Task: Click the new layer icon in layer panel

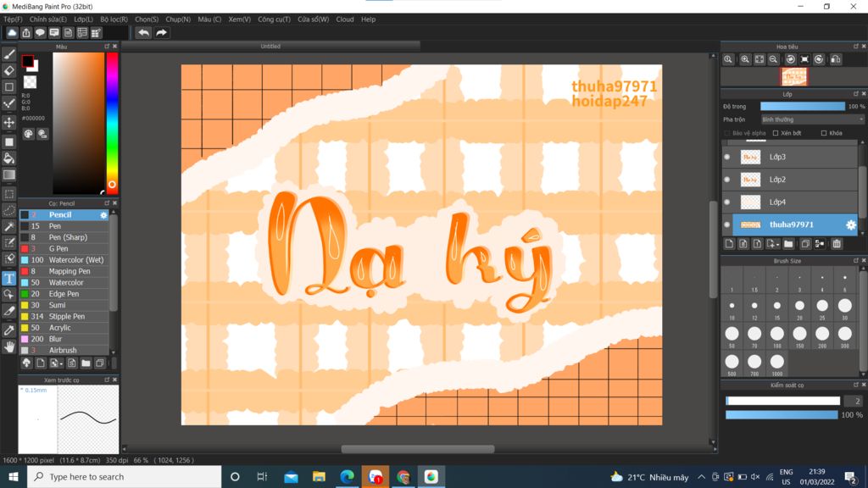Action: pyautogui.click(x=729, y=244)
